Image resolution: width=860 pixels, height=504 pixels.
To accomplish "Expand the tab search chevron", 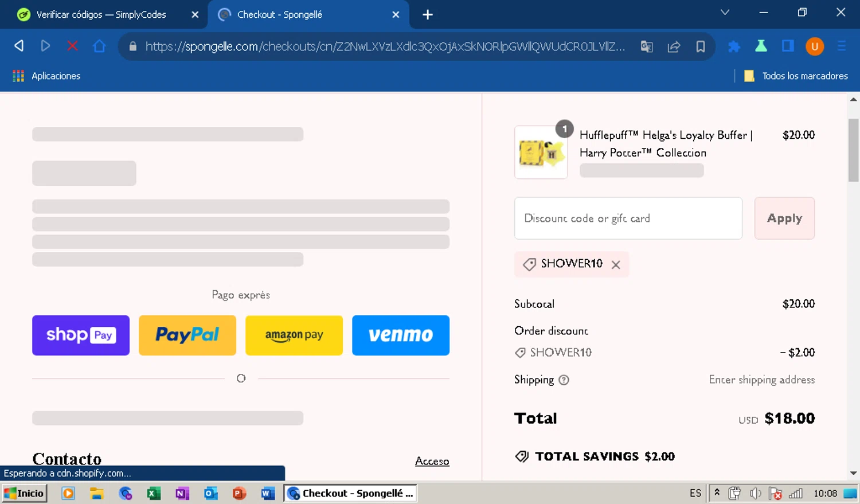I will (725, 12).
